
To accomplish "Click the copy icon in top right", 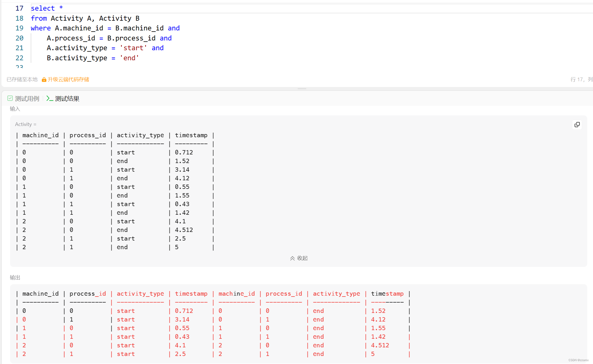I will point(577,124).
